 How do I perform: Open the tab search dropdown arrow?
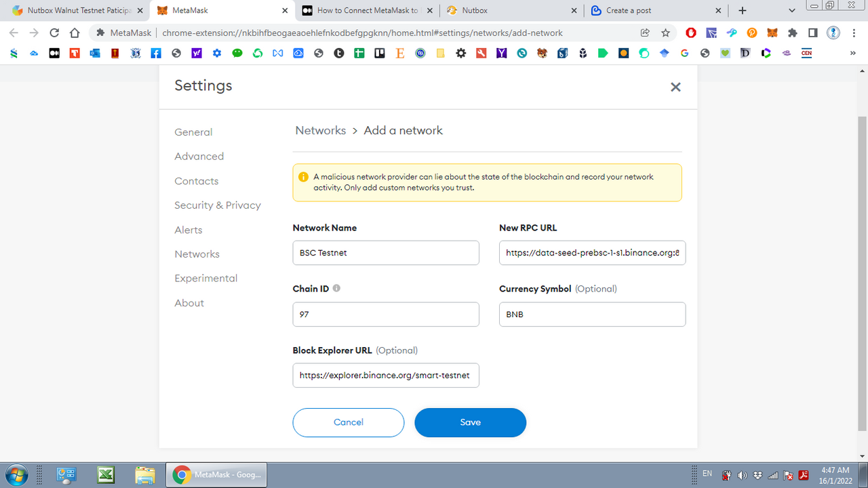[x=792, y=10]
